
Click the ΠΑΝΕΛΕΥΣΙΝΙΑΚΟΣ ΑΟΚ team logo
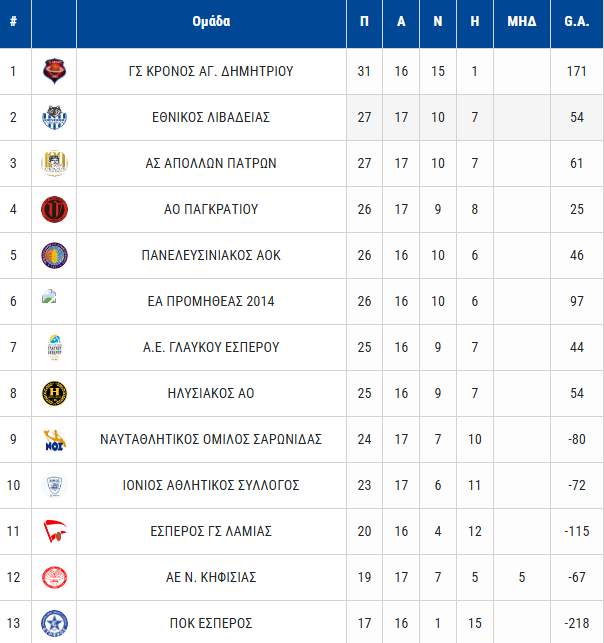(x=54, y=255)
